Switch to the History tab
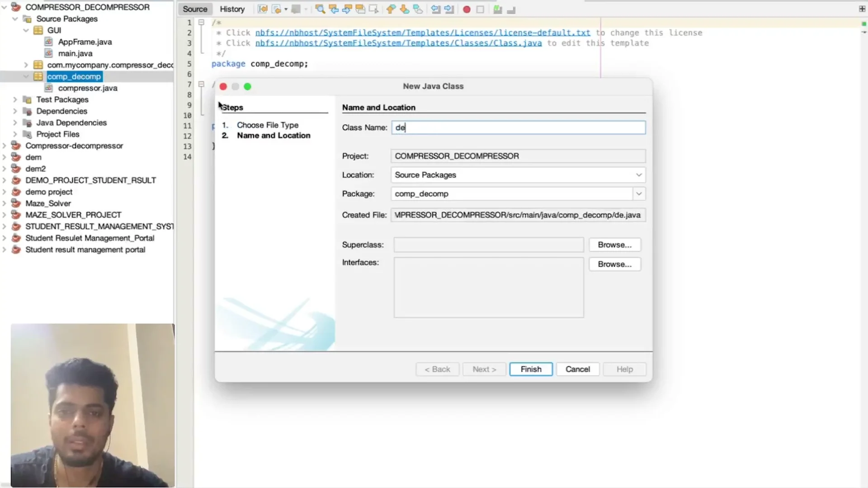This screenshot has width=868, height=488. (232, 9)
